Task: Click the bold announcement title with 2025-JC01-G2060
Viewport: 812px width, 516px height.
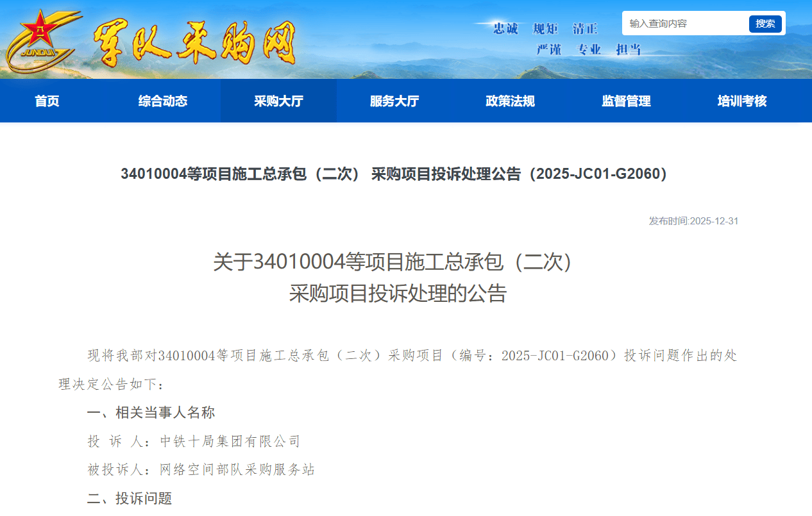Action: [394, 174]
